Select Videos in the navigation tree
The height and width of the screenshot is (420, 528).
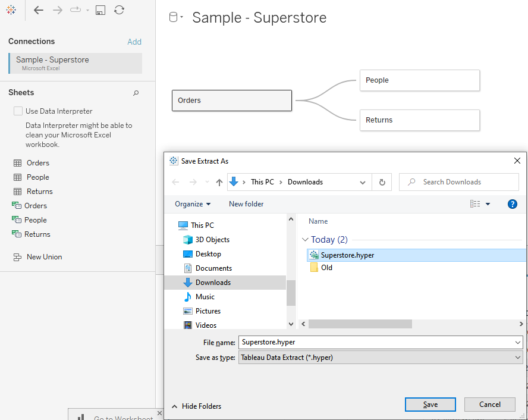tap(200, 325)
